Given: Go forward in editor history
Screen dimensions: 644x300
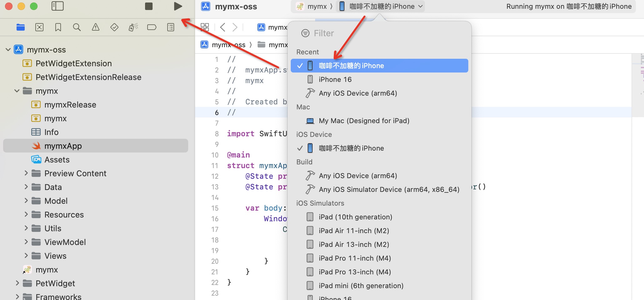Looking at the screenshot, I should 235,27.
